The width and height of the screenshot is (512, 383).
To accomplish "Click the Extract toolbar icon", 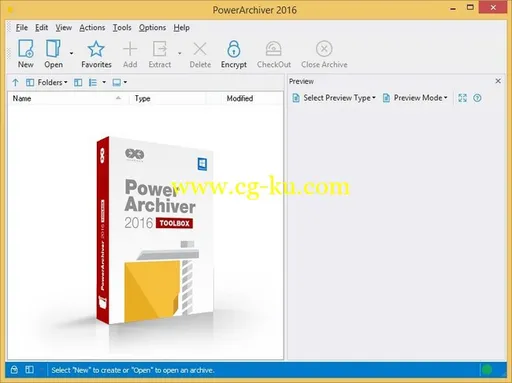I will click(x=160, y=49).
